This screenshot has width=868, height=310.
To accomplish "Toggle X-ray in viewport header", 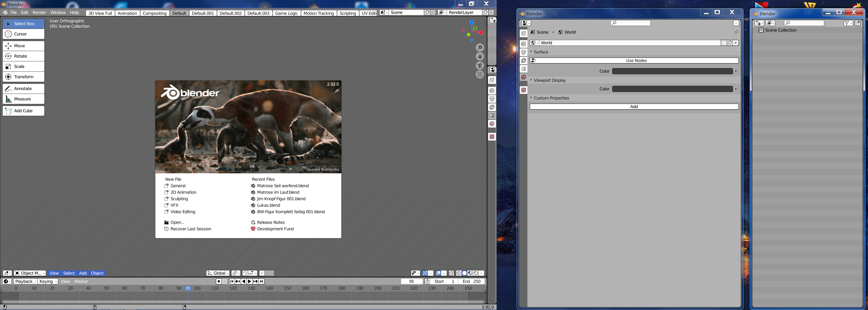I will click(451, 273).
